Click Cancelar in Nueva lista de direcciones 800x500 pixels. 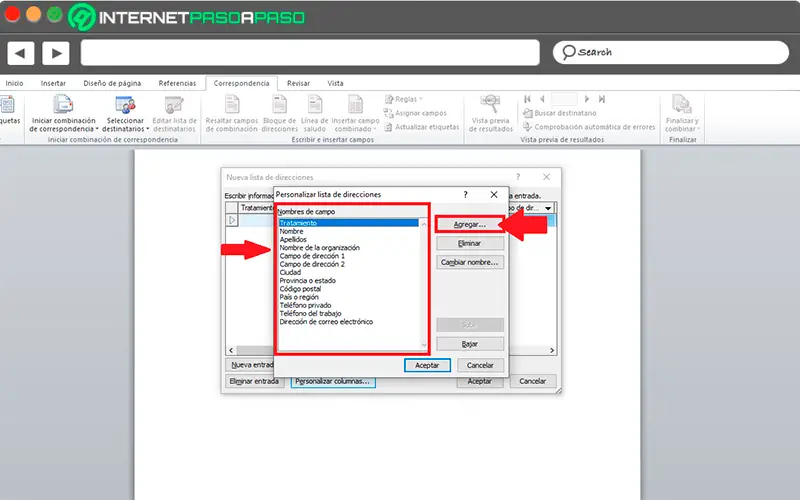tap(532, 381)
